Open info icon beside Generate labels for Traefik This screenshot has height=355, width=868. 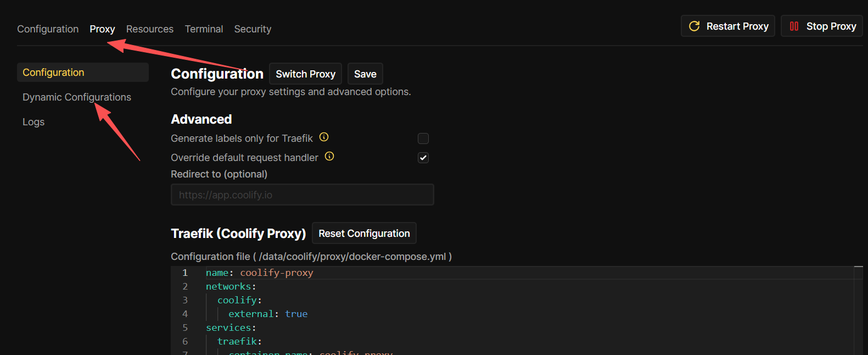tap(324, 137)
